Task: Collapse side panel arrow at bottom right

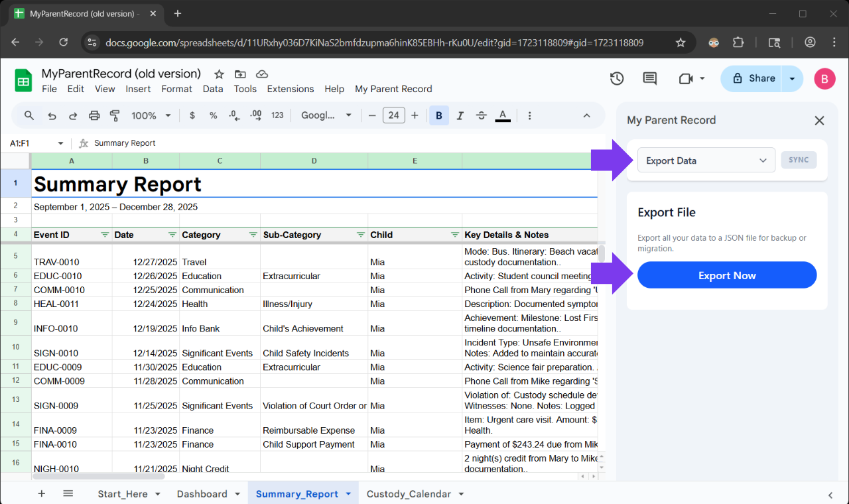Action: tap(830, 495)
